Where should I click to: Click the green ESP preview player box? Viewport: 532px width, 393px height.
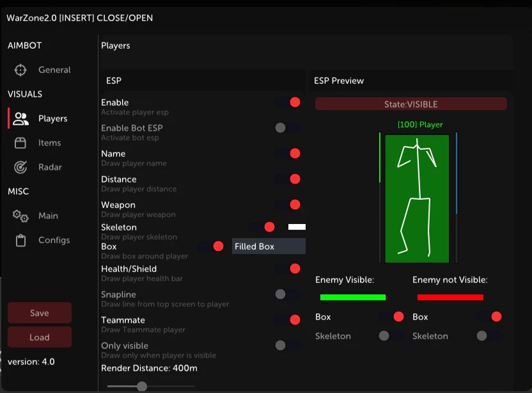[417, 198]
